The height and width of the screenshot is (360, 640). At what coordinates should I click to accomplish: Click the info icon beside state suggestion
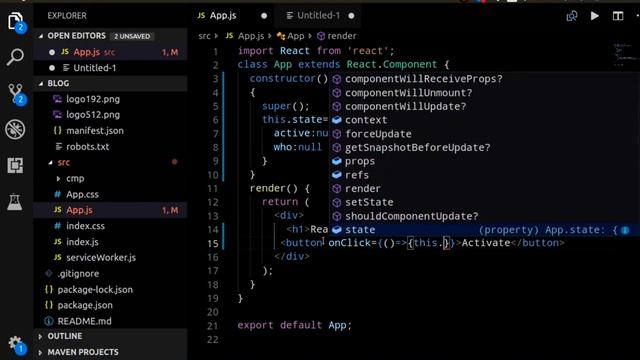point(625,230)
